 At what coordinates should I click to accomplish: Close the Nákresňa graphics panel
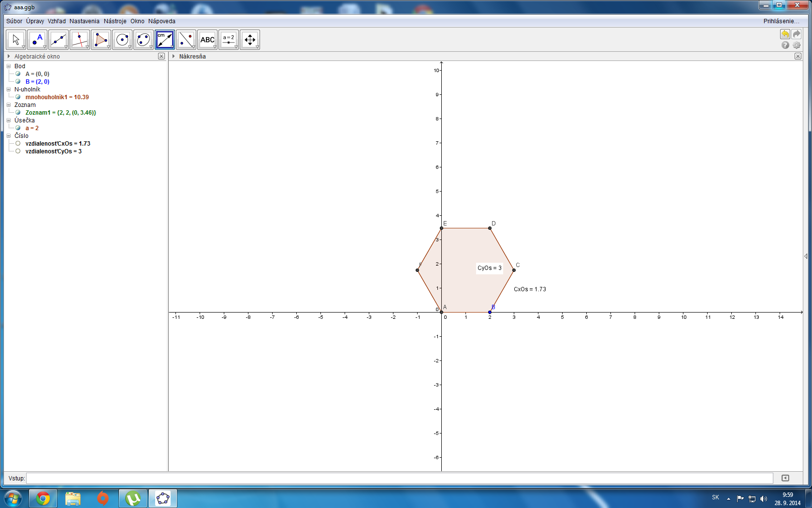tap(798, 56)
